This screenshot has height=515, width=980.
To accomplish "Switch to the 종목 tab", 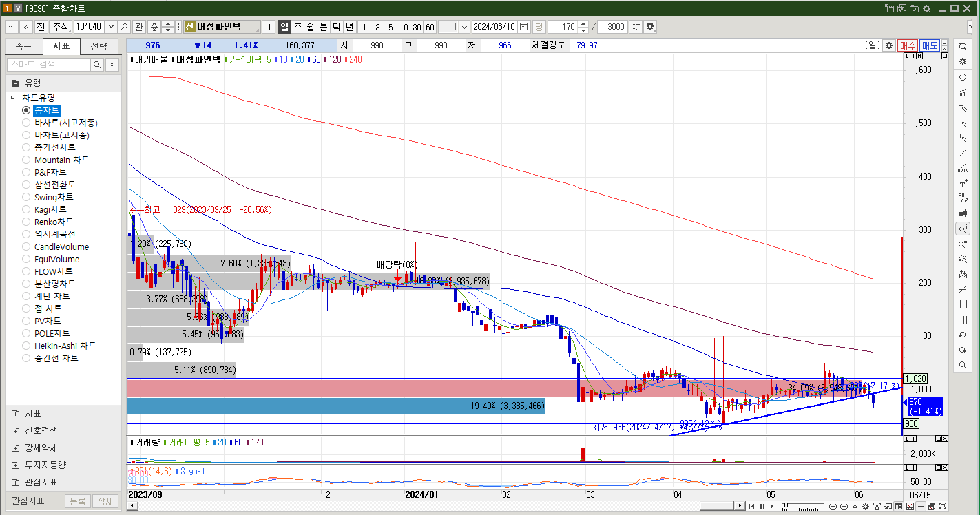I will pos(23,46).
